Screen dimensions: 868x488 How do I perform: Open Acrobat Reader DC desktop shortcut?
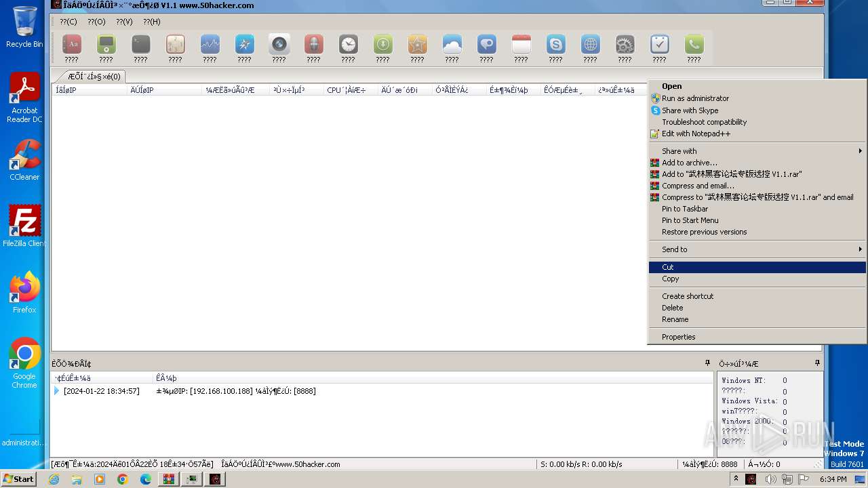[24, 98]
